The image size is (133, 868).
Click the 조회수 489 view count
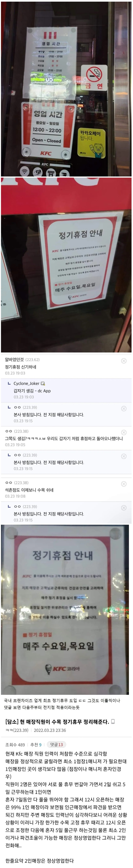tap(15, 745)
